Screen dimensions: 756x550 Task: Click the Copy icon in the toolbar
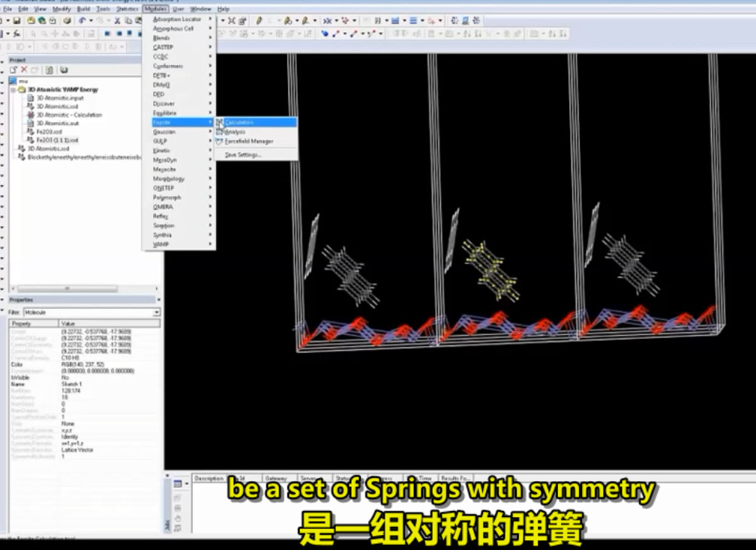(128, 21)
